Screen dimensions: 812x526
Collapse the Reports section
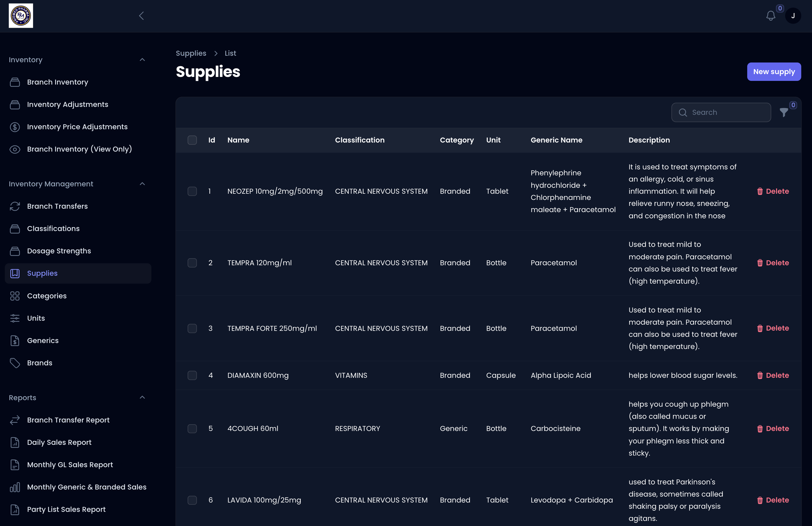(142, 397)
